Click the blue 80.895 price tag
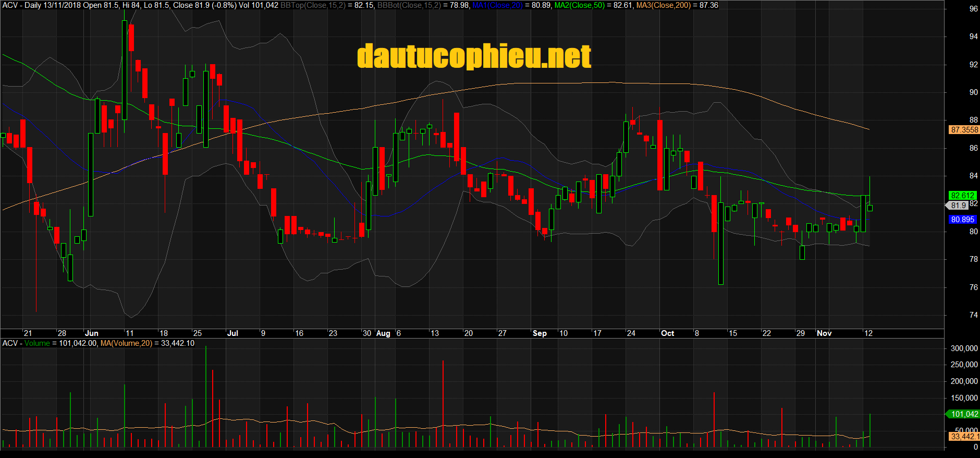The width and height of the screenshot is (980, 458). pos(962,220)
